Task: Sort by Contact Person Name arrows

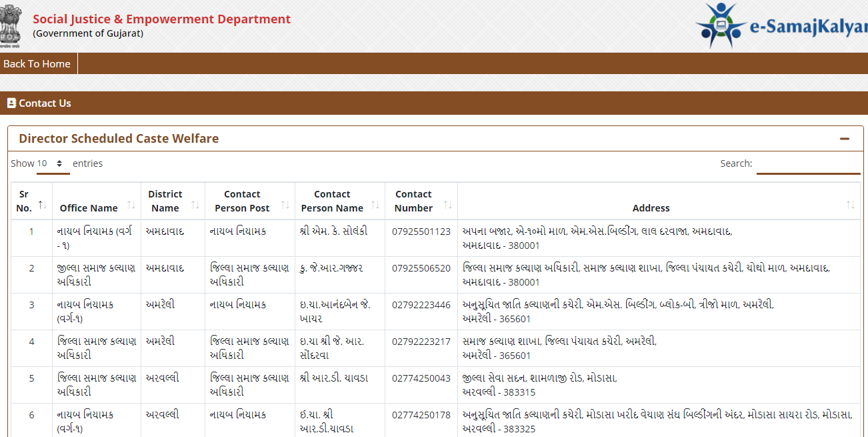Action: tap(375, 204)
